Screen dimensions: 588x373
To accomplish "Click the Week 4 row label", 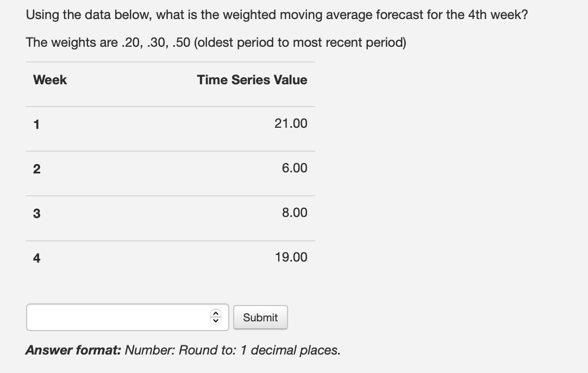I will coord(36,257).
